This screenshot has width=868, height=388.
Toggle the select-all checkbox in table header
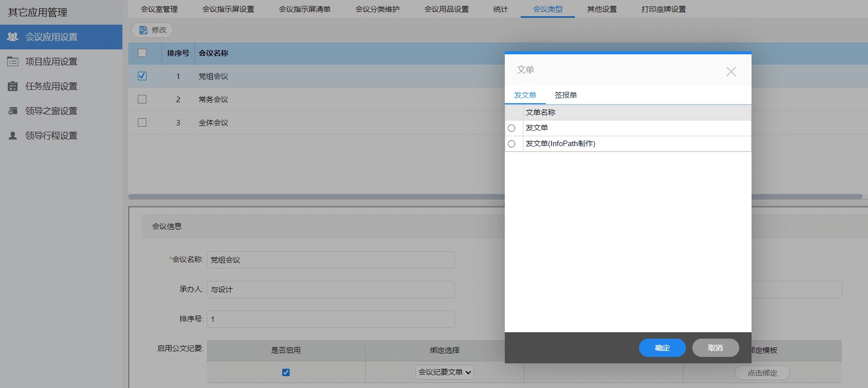pyautogui.click(x=142, y=53)
